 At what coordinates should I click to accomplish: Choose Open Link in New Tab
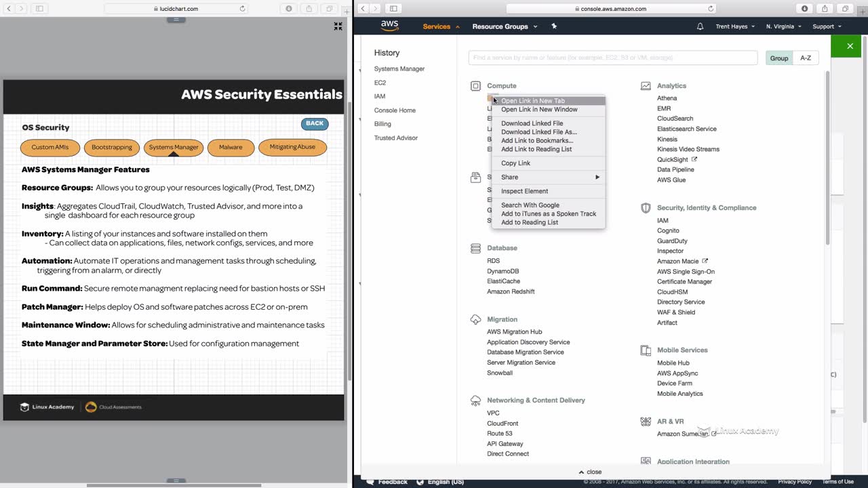pyautogui.click(x=549, y=101)
